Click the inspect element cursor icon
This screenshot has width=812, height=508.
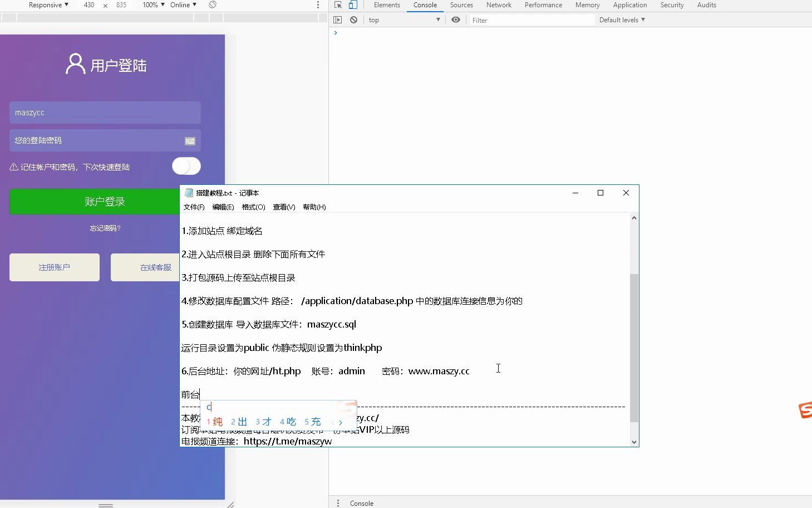(338, 5)
